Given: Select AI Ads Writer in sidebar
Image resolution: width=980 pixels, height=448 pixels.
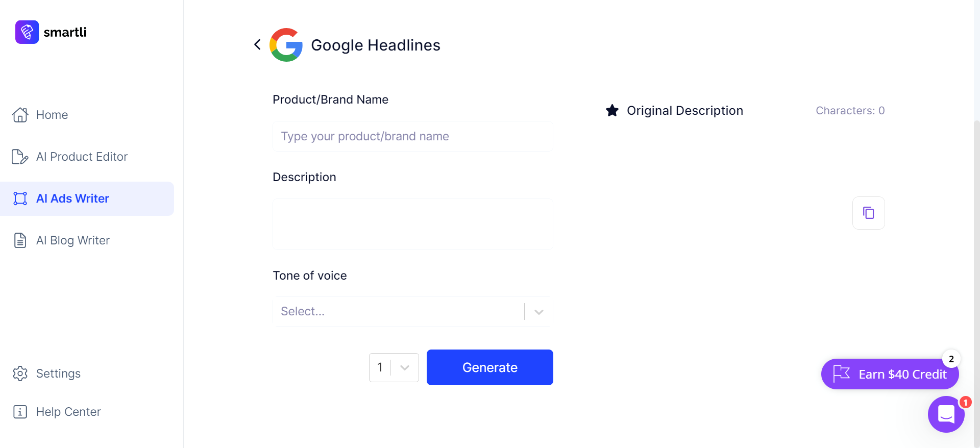Looking at the screenshot, I should 72,198.
